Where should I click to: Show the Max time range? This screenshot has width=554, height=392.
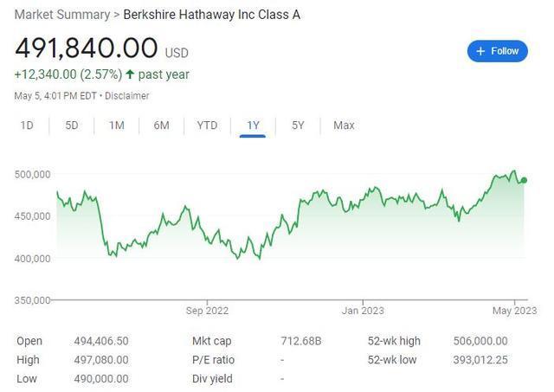tap(344, 125)
